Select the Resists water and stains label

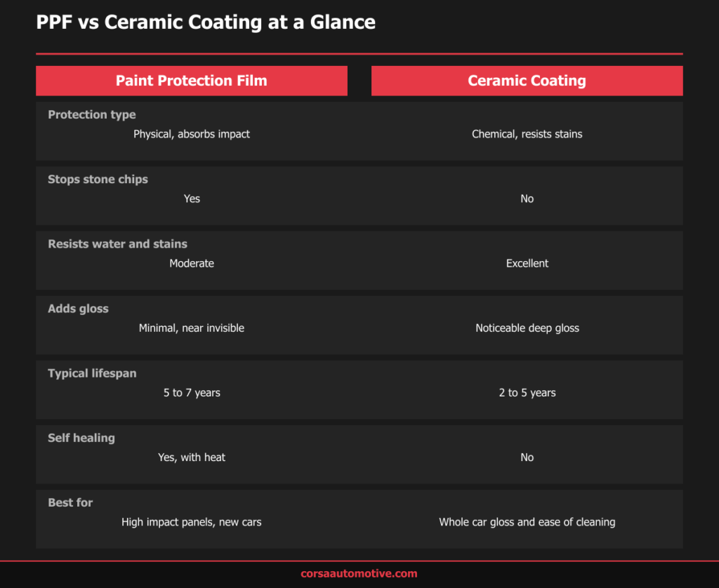pyautogui.click(x=117, y=243)
